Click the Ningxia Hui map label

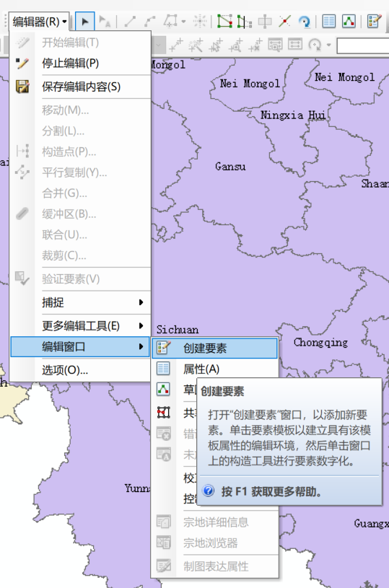point(293,115)
